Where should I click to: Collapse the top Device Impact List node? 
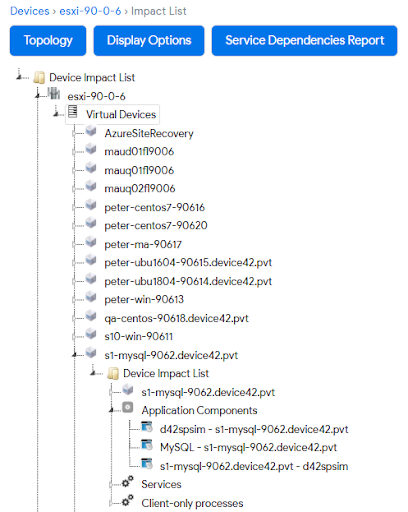coord(19,77)
